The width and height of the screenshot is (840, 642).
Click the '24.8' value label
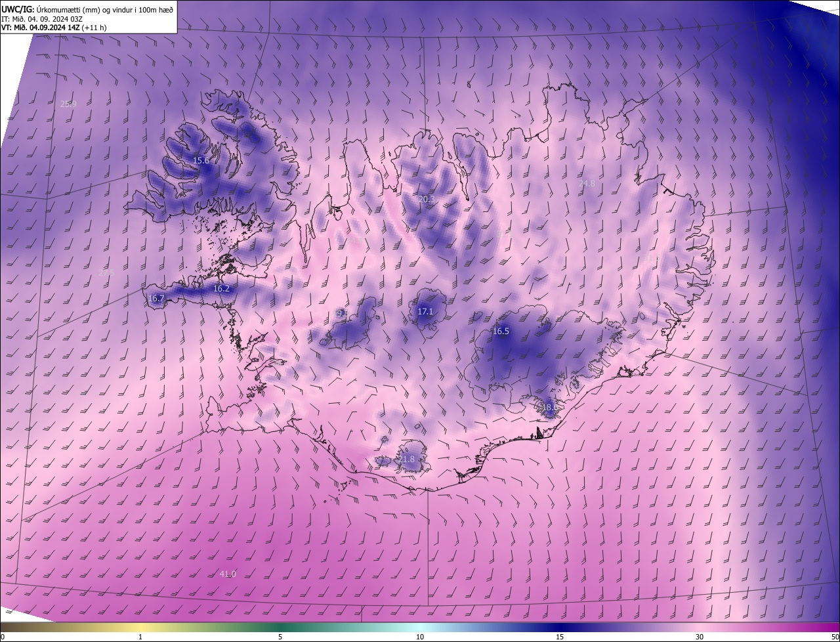pos(587,183)
